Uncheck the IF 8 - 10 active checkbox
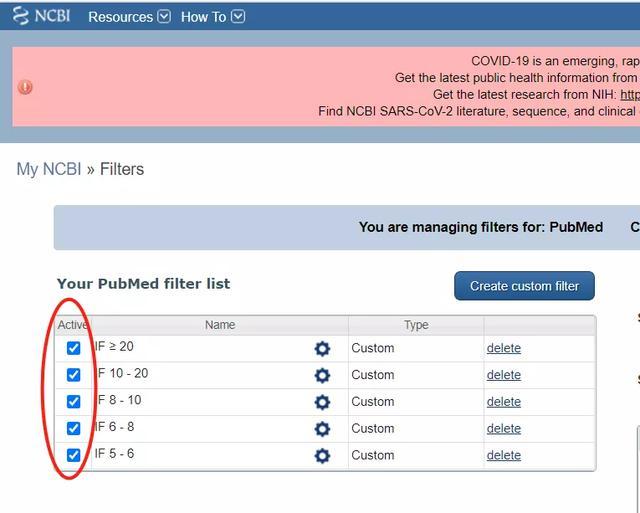Screen dimensions: 640x513 click(73, 402)
